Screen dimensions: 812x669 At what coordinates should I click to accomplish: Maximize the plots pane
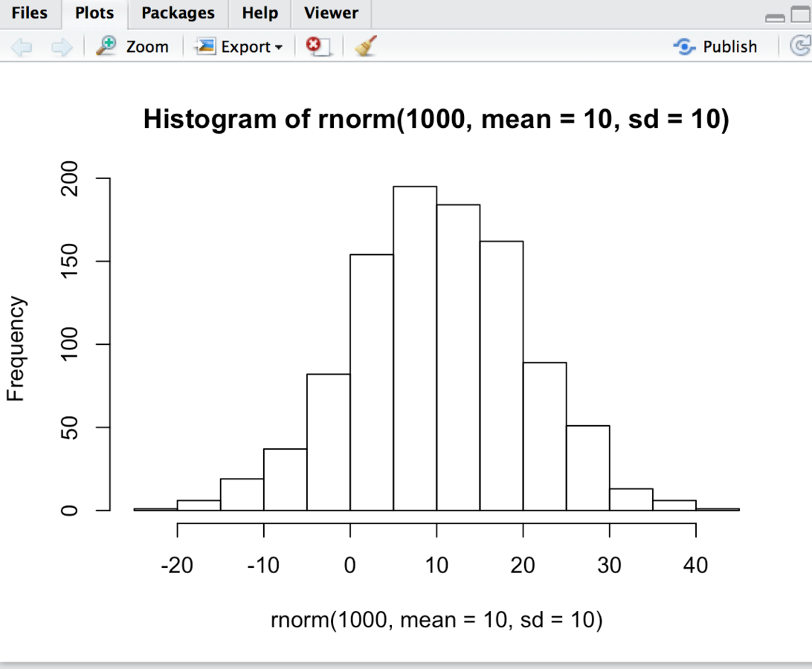coord(801,14)
